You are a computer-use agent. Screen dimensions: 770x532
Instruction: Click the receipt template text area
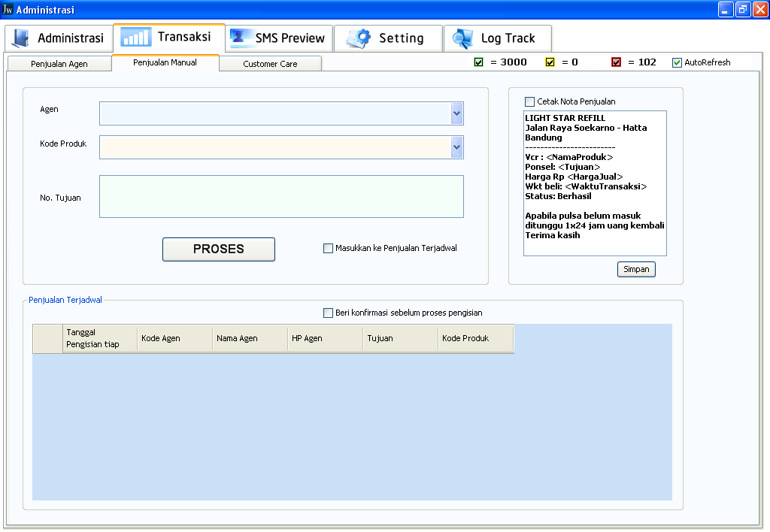(x=596, y=183)
